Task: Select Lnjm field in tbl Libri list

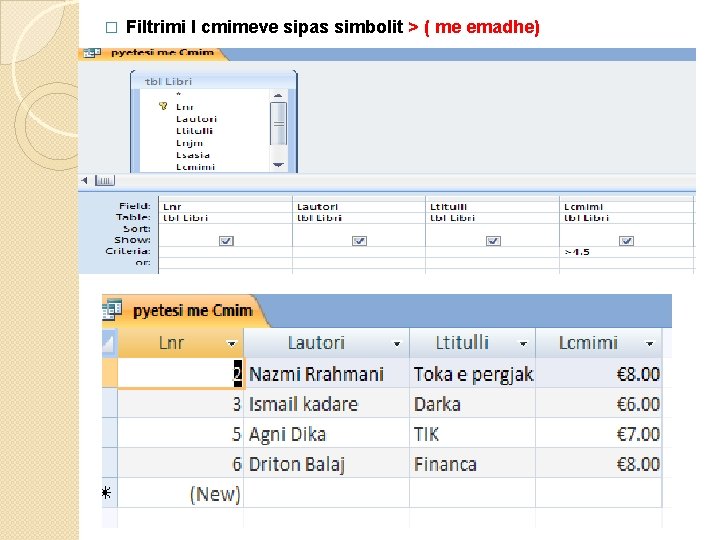Action: pos(189,143)
